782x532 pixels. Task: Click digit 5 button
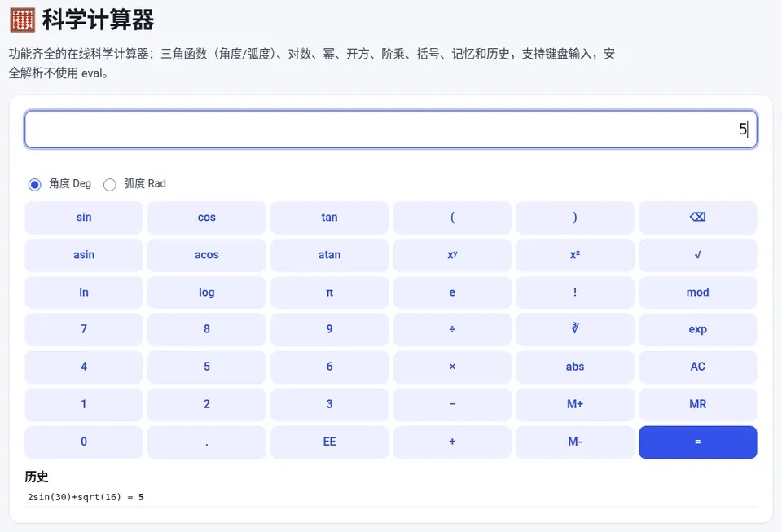pos(206,367)
